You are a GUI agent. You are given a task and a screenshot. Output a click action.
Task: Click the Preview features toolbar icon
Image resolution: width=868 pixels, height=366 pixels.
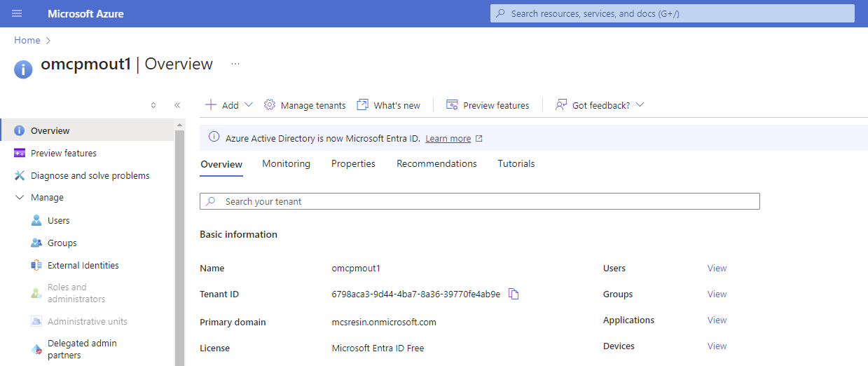[x=452, y=104]
